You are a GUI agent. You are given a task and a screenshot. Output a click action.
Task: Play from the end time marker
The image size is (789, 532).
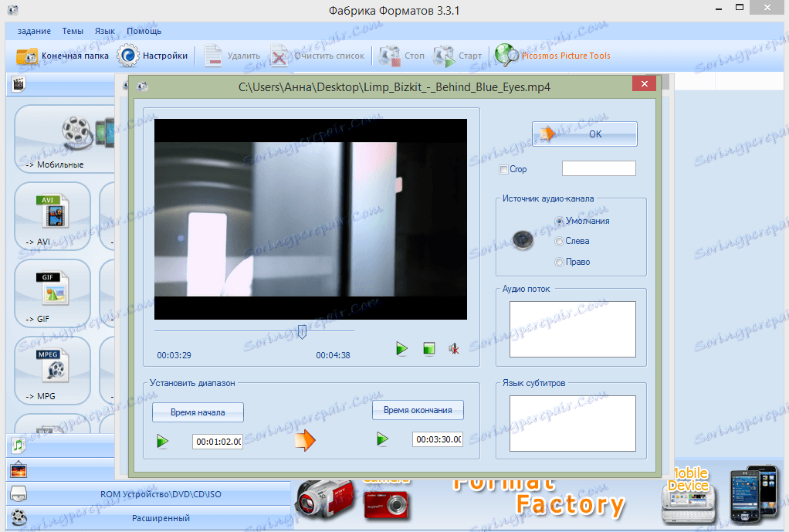pos(382,439)
